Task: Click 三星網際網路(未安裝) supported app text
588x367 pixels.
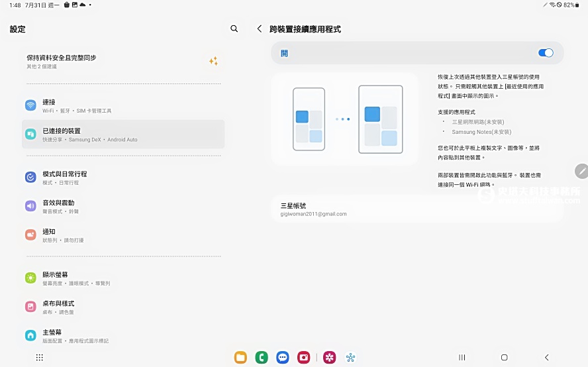Action: coord(478,122)
